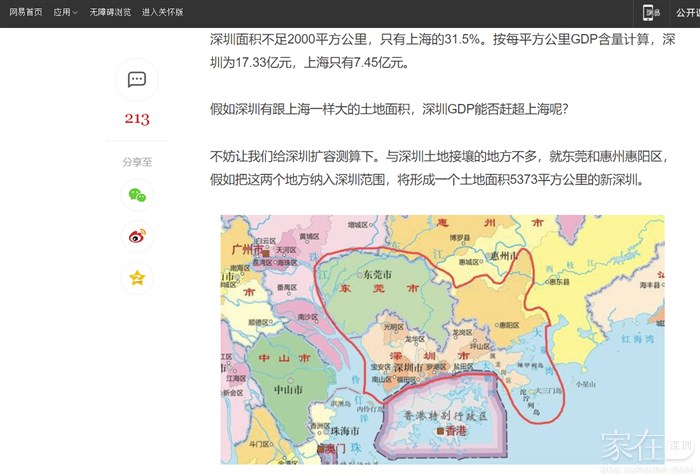Share article to Weibo
This screenshot has height=476, width=700.
(x=137, y=237)
